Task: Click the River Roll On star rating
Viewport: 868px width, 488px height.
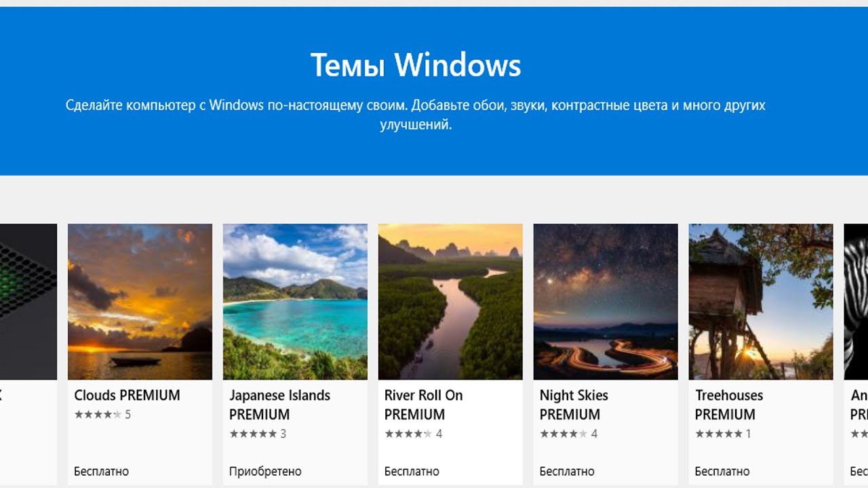Action: click(x=408, y=434)
